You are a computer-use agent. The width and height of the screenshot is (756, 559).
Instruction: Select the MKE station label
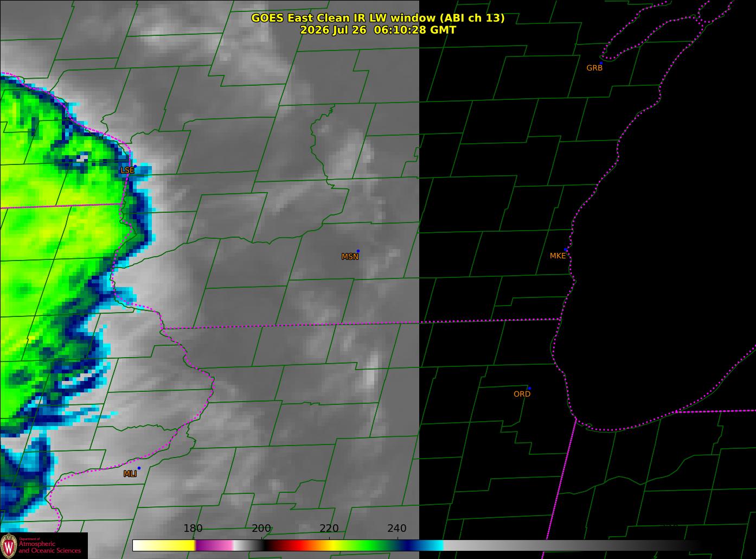coord(558,256)
